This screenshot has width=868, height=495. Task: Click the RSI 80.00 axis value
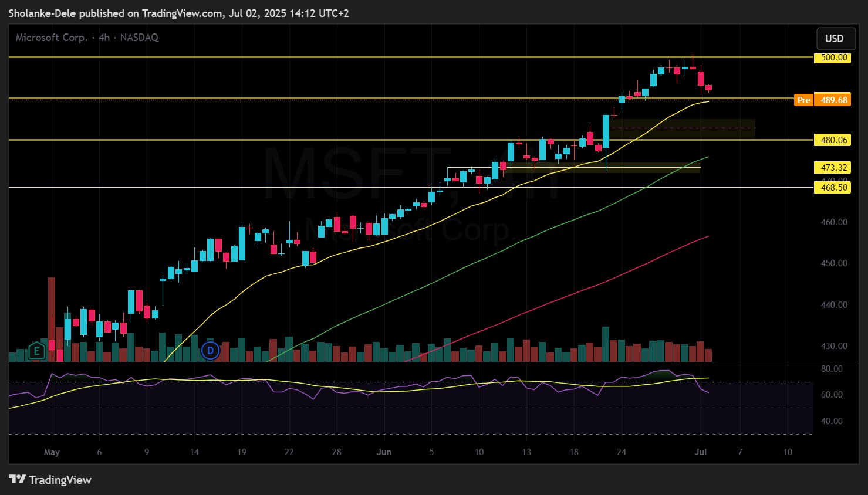click(832, 369)
